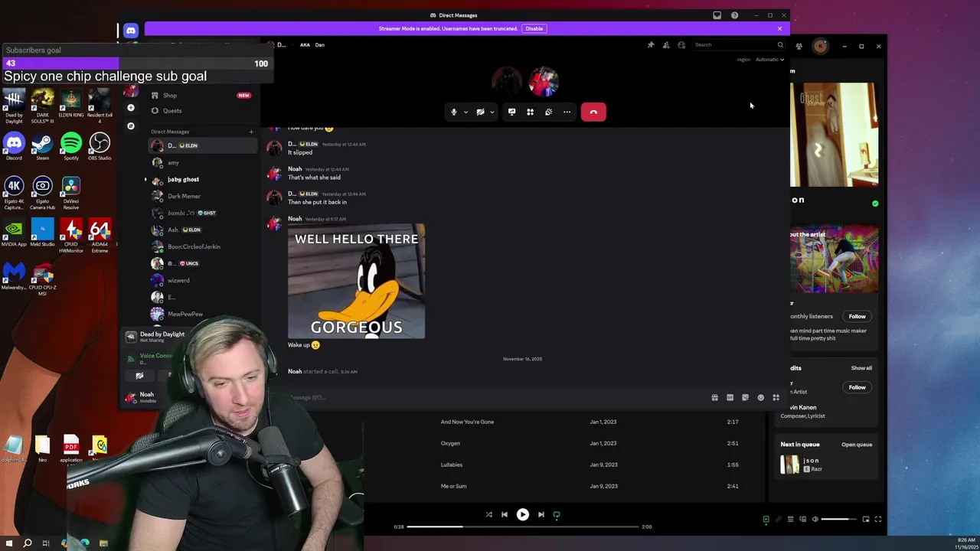
Task: Open microphone input options dropdown arrow
Action: [465, 112]
